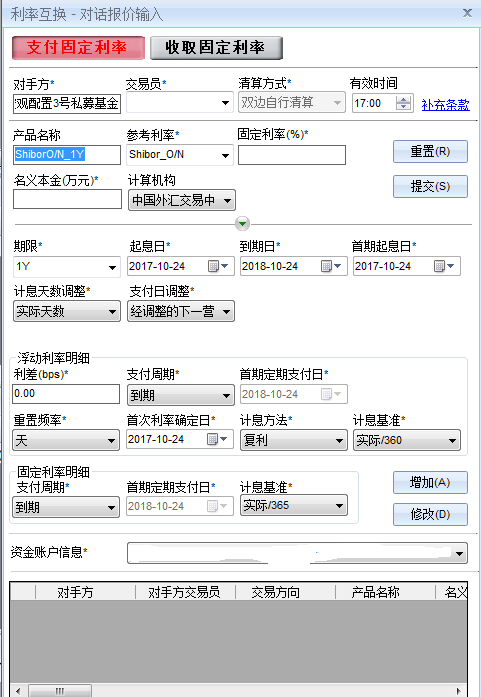The image size is (481, 697).
Task: Click the 提交(S) button
Action: (x=430, y=186)
